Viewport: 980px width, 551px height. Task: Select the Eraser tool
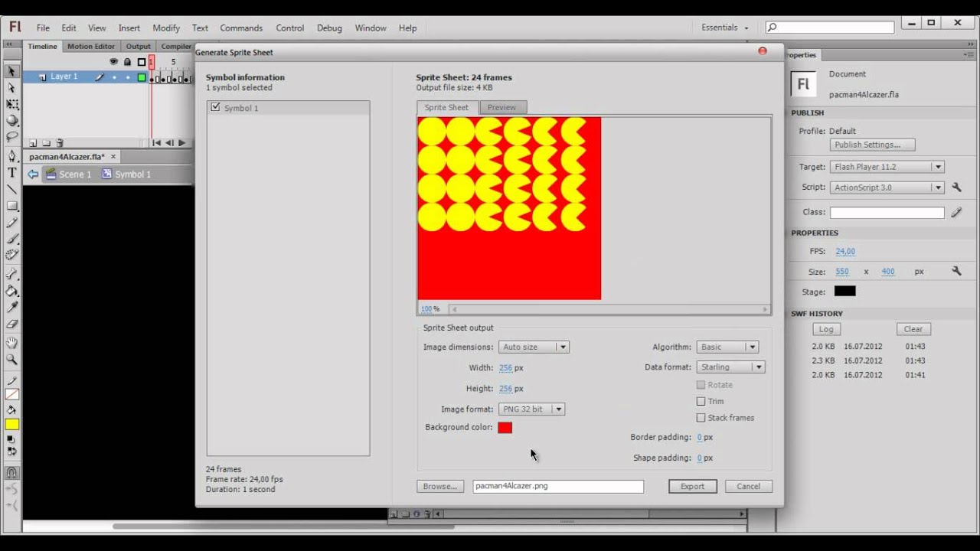coord(11,324)
